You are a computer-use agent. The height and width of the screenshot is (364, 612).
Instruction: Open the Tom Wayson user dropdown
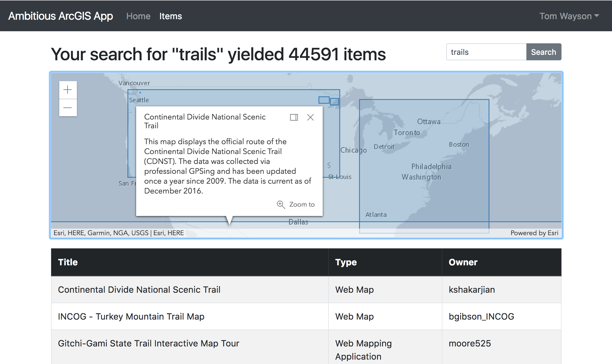[x=569, y=16]
